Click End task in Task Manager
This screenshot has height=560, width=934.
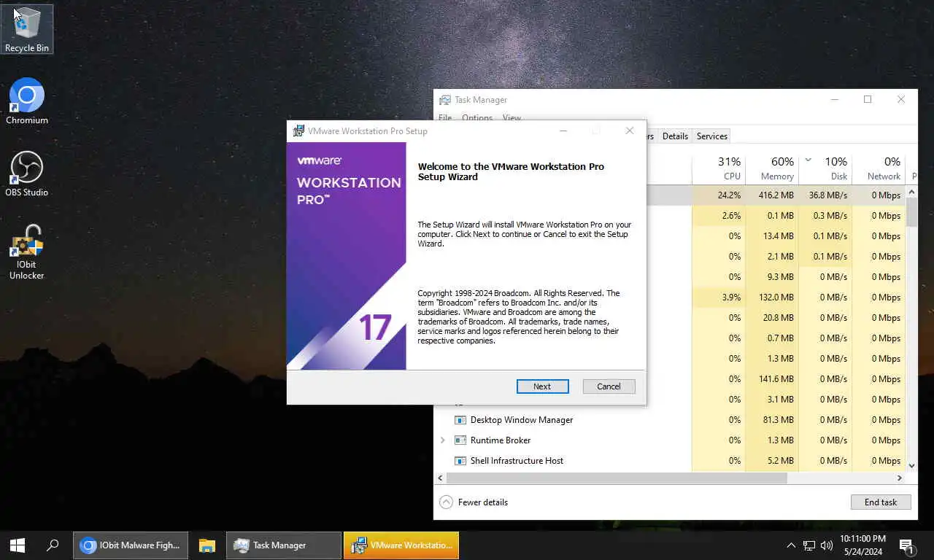click(x=881, y=502)
